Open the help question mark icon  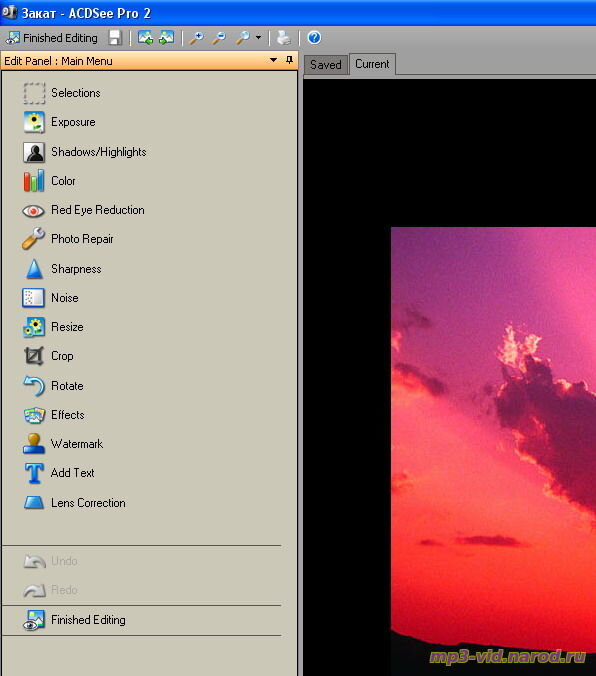click(x=314, y=38)
